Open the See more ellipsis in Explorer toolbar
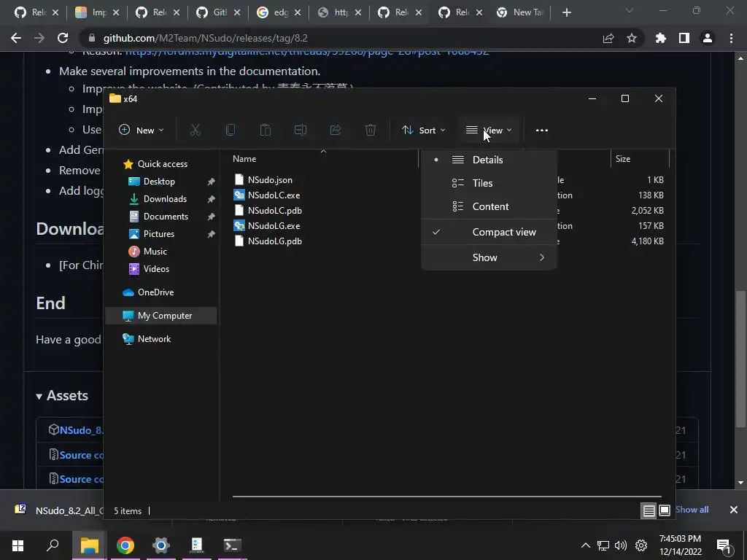The image size is (747, 560). click(542, 130)
